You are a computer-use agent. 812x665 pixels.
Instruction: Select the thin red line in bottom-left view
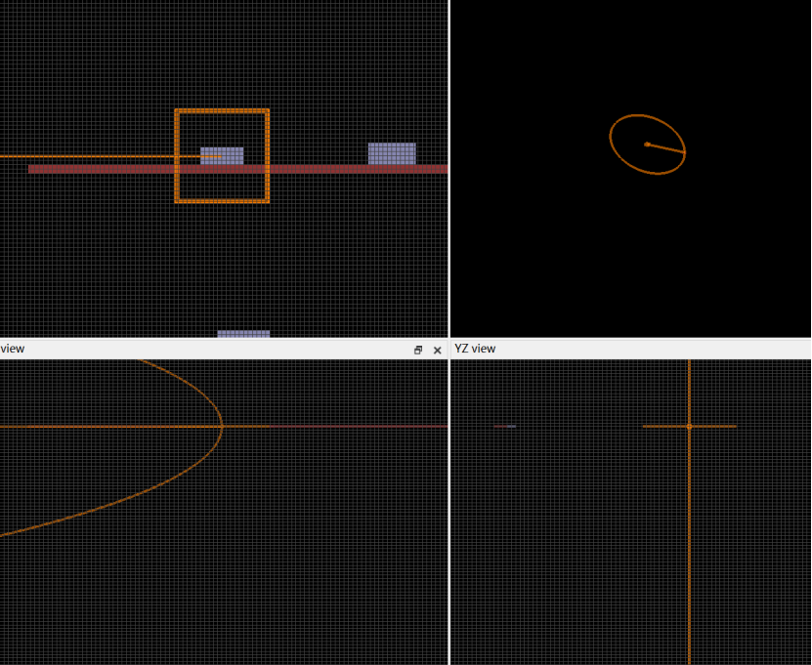[x=359, y=427]
